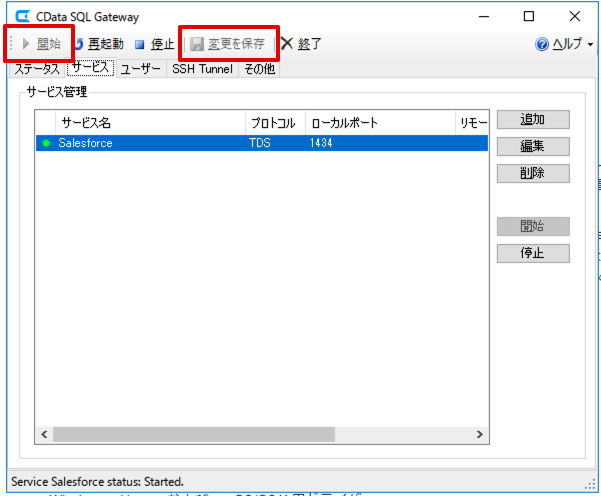This screenshot has height=496, width=601.
Task: Click the horizontal scrollbar right arrow
Action: [479, 434]
